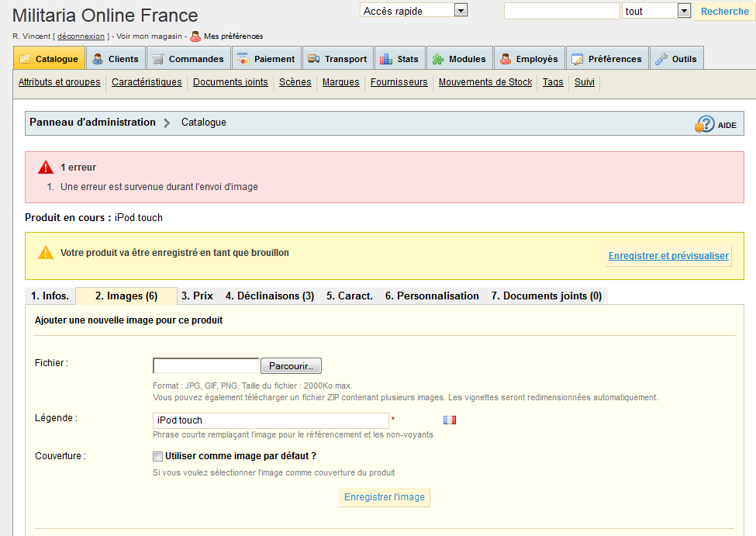Open the Clients main tab

pyautogui.click(x=116, y=58)
